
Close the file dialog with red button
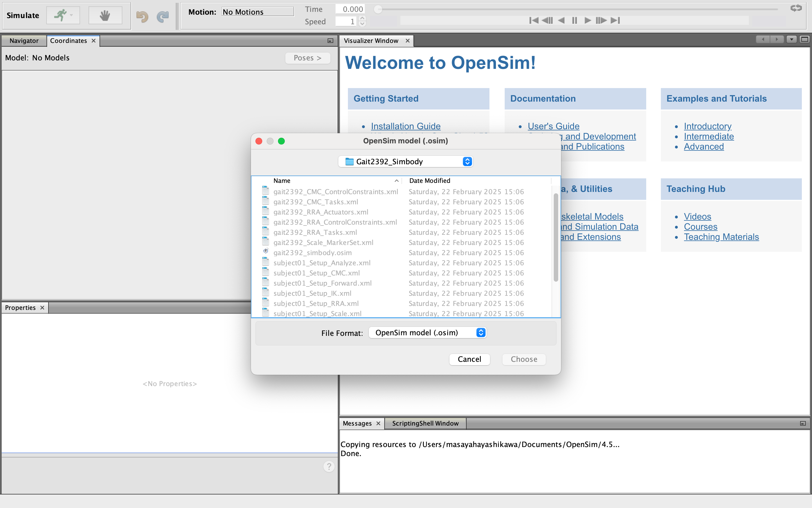(259, 141)
